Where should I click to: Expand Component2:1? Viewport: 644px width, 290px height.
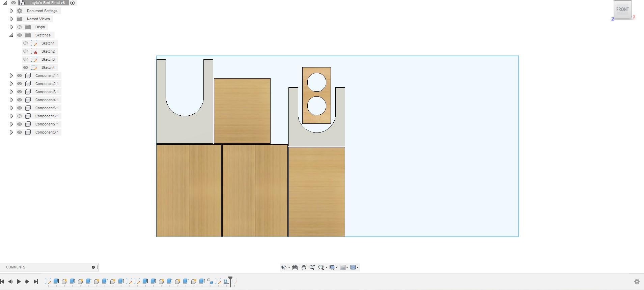(x=11, y=84)
